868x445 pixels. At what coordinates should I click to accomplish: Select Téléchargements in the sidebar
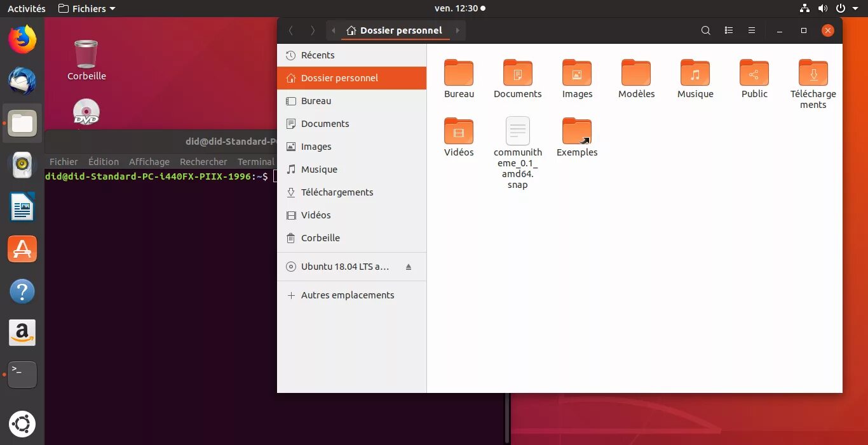pyautogui.click(x=351, y=192)
